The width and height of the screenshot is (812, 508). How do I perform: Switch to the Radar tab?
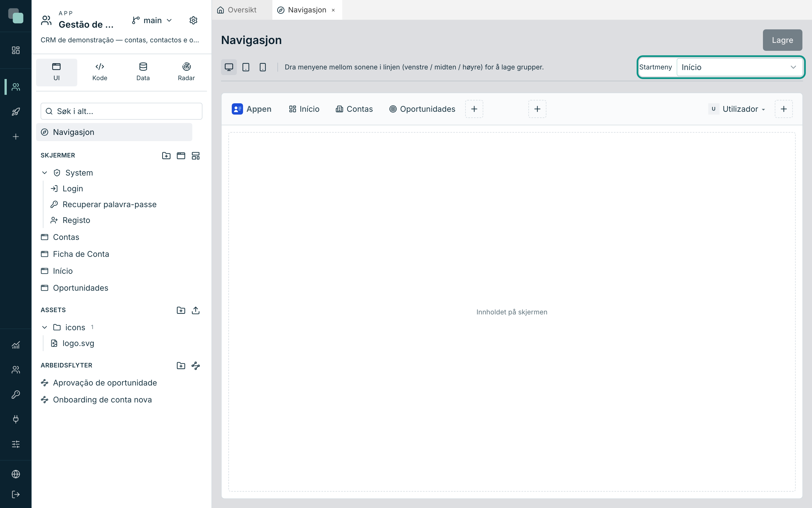[x=186, y=72]
